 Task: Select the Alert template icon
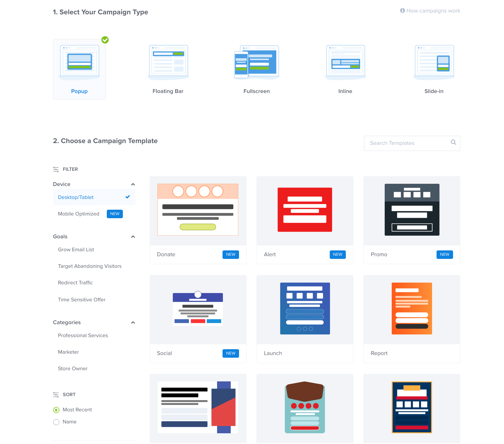click(x=305, y=210)
